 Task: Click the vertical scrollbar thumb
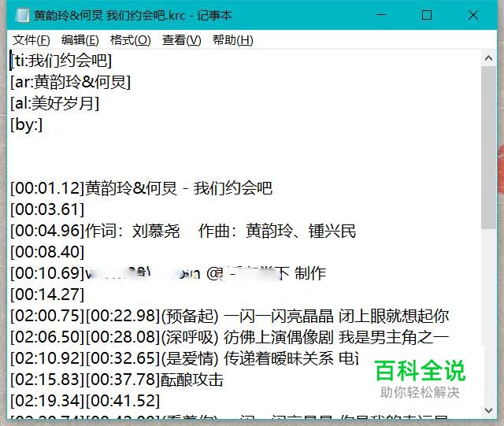click(488, 147)
